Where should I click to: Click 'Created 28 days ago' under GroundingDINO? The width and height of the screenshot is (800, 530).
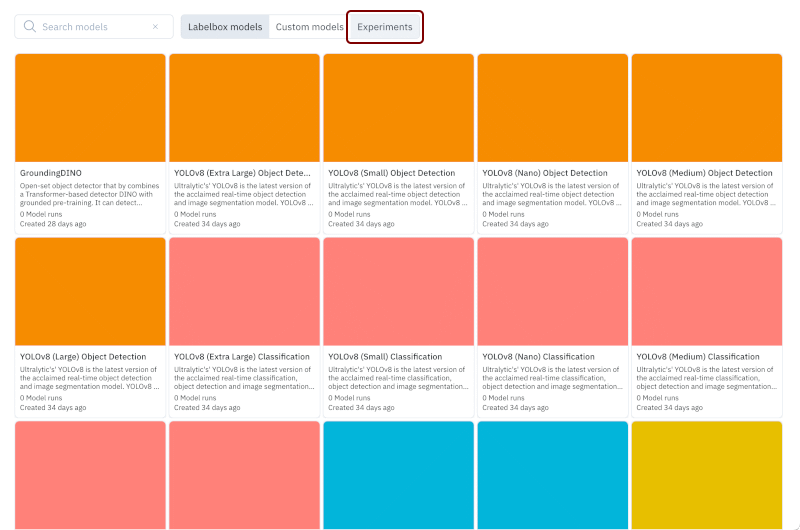(x=53, y=224)
